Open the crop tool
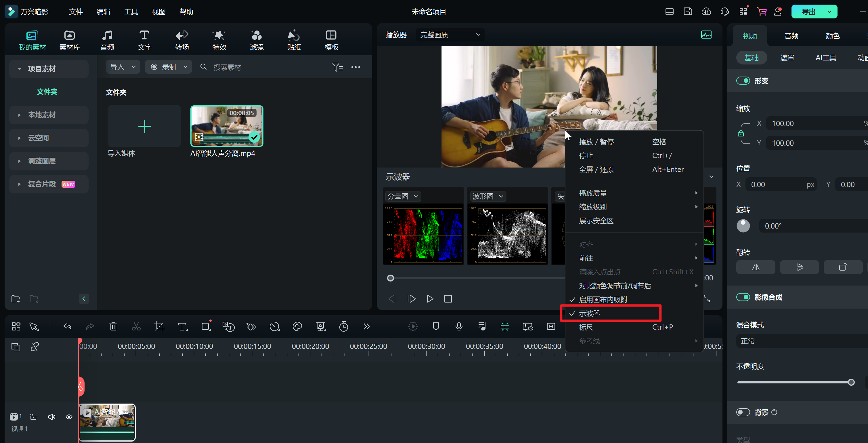The height and width of the screenshot is (443, 868). pos(159,326)
